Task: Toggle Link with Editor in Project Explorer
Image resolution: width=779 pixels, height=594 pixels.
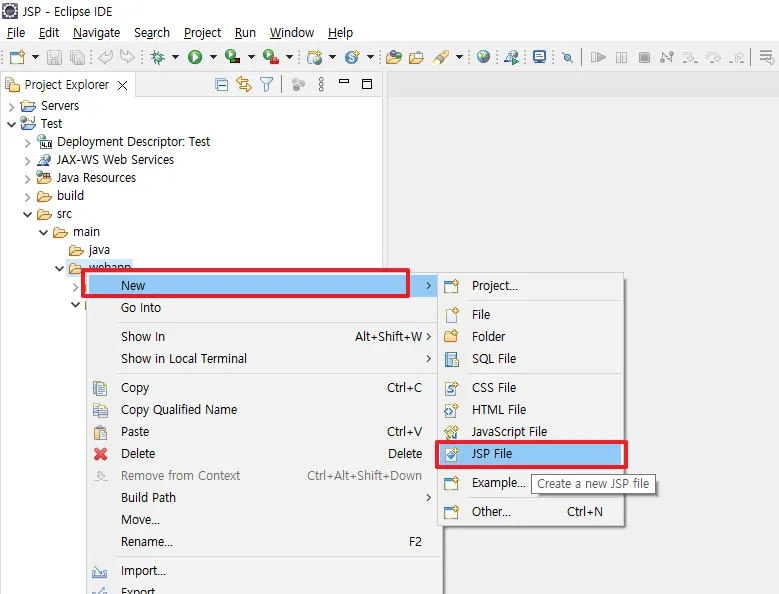Action: pyautogui.click(x=244, y=85)
